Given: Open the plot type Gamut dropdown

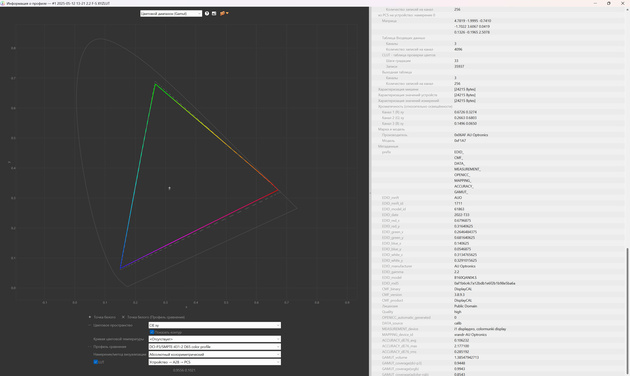Looking at the screenshot, I should [x=171, y=13].
